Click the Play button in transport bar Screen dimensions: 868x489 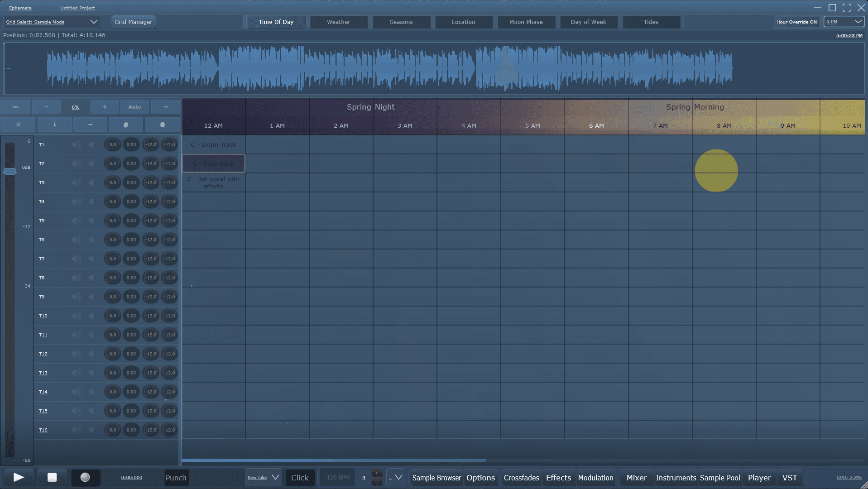[x=19, y=477]
